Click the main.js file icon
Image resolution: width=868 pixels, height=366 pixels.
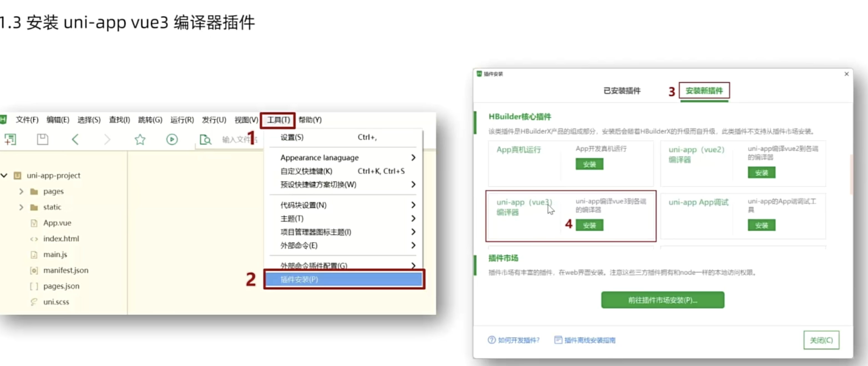click(34, 255)
